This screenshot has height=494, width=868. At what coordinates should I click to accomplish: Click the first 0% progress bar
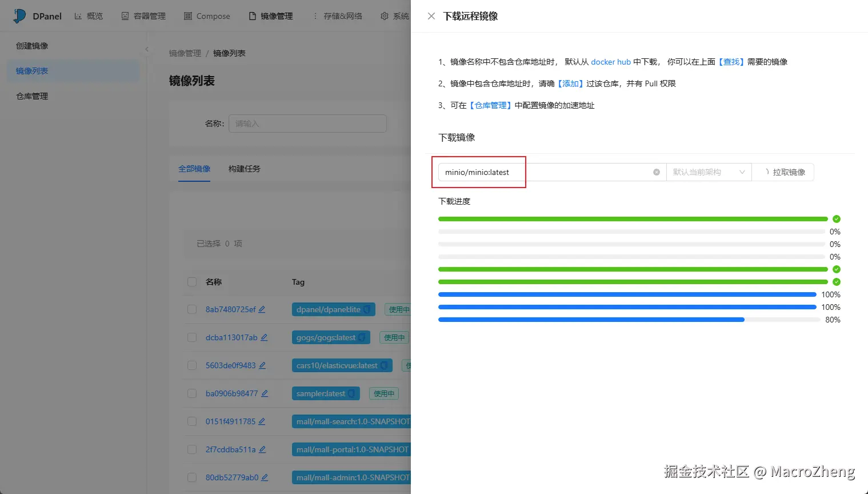(x=631, y=232)
